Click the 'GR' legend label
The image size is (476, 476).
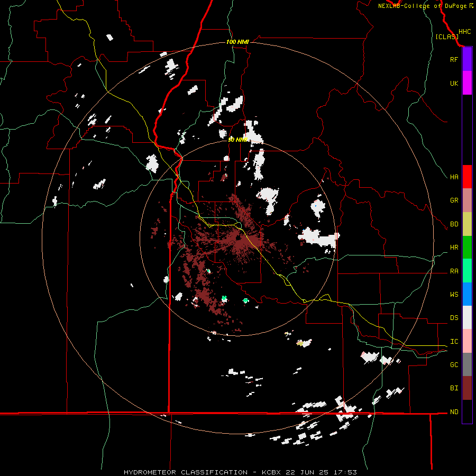coord(454,200)
